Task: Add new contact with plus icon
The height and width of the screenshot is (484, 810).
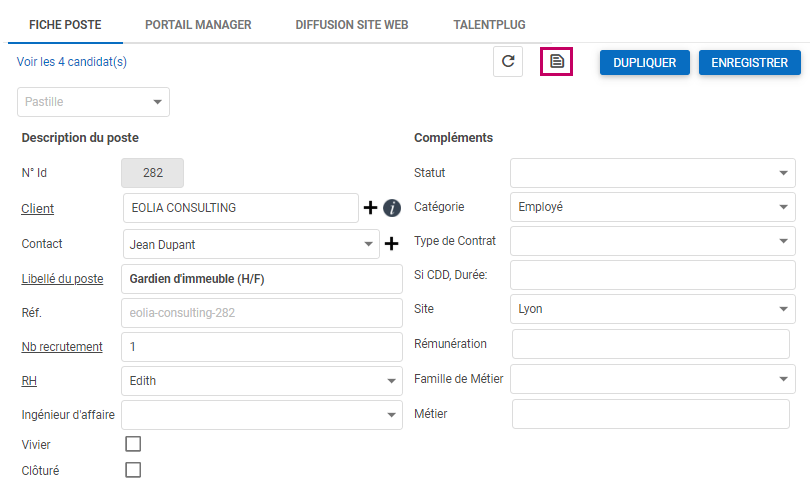Action: pos(392,243)
